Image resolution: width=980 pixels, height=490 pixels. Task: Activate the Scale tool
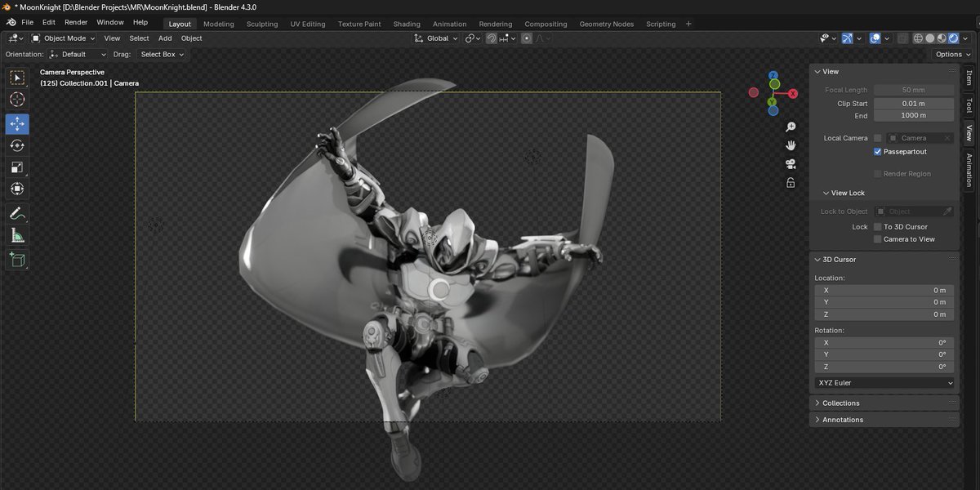pos(17,167)
